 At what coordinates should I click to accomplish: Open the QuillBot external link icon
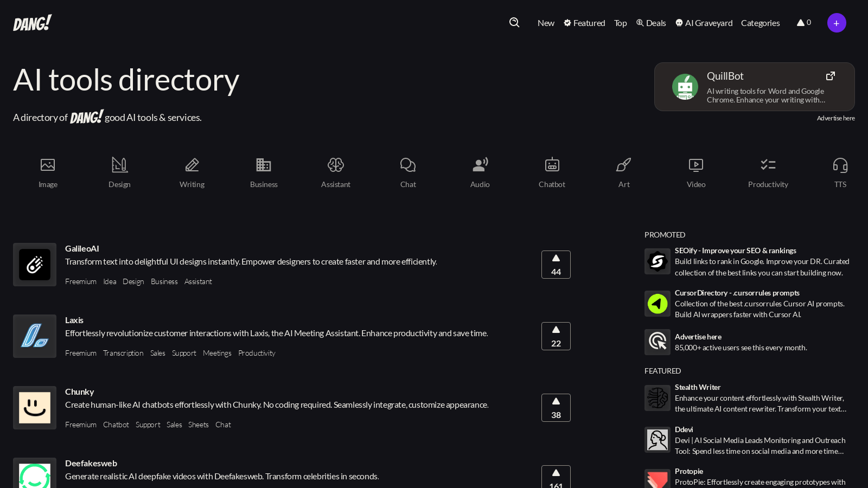pos(831,76)
